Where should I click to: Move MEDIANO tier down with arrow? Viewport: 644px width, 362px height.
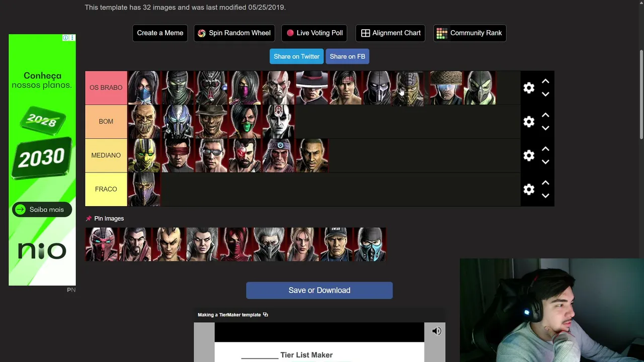(545, 161)
